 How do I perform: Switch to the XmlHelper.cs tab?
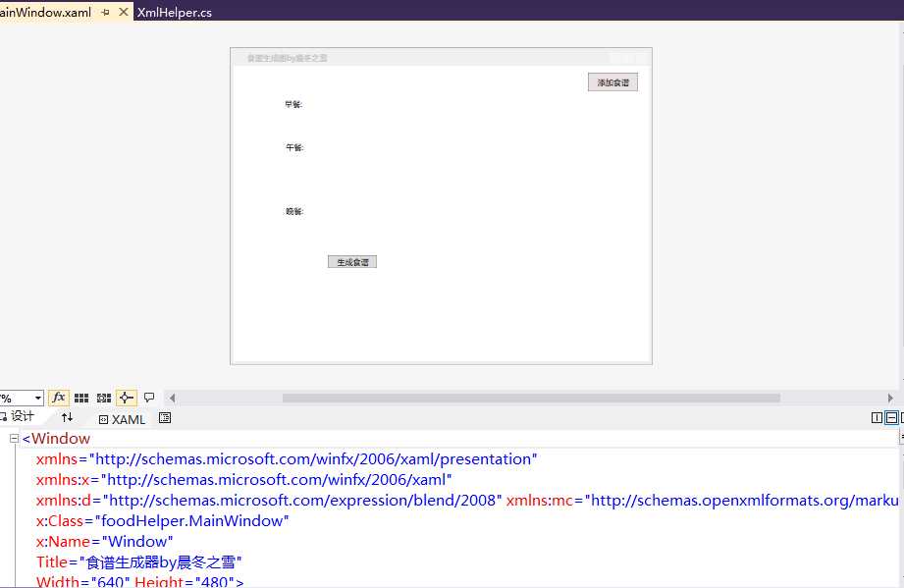[x=174, y=12]
